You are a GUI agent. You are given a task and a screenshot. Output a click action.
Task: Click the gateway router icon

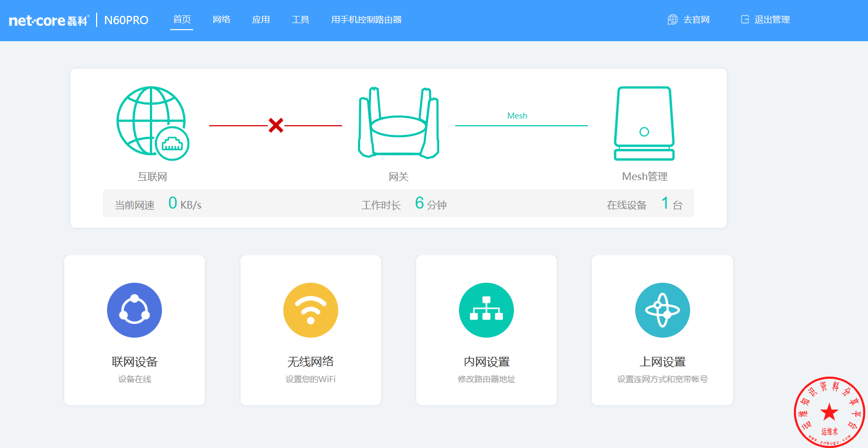tap(398, 123)
